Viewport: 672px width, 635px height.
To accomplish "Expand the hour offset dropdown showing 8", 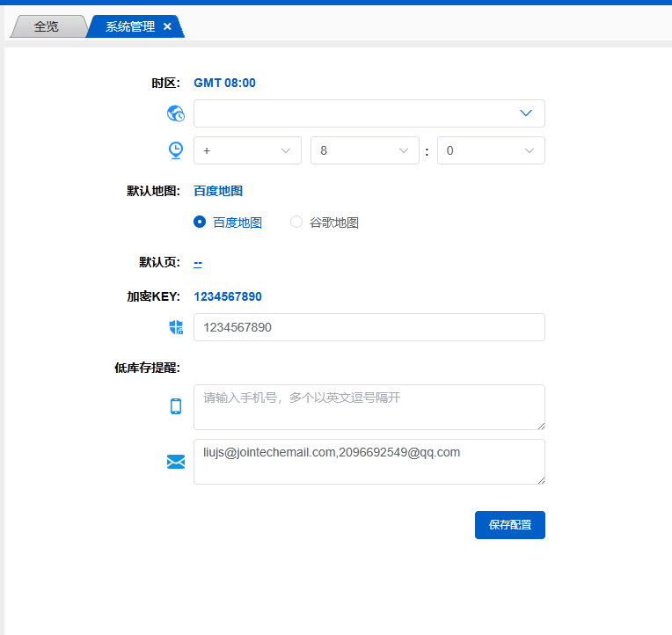I will 364,150.
